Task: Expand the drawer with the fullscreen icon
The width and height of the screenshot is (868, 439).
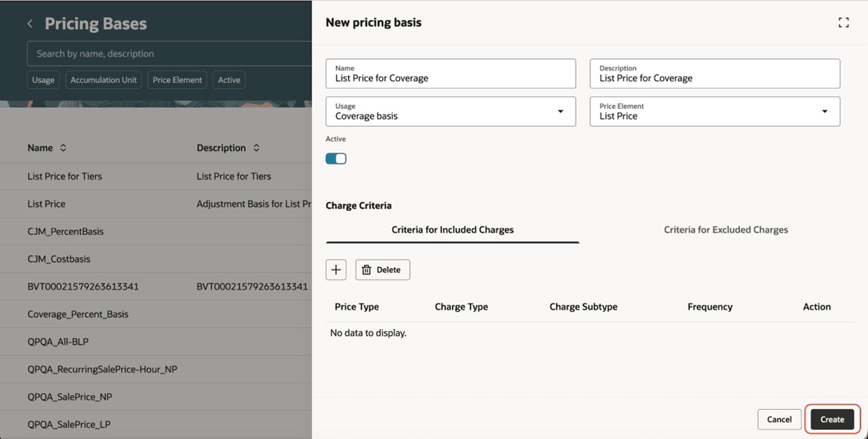Action: 843,23
